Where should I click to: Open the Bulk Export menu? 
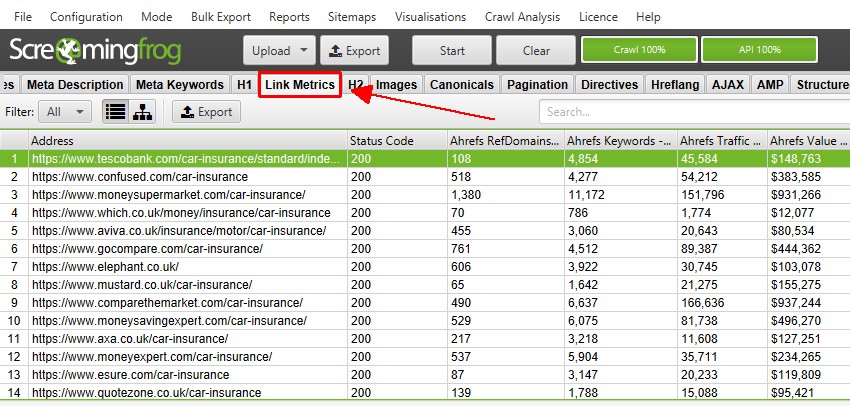(221, 17)
